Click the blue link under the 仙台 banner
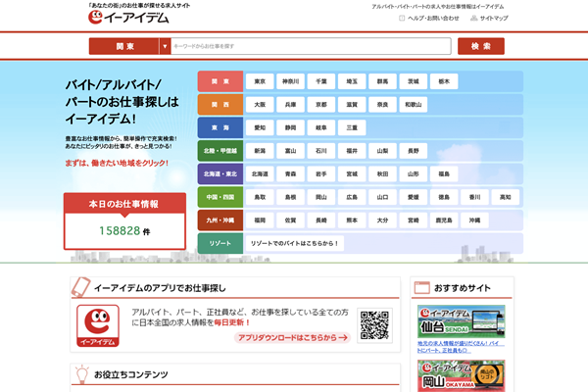Viewport: 588px width, 392px height. (x=461, y=347)
